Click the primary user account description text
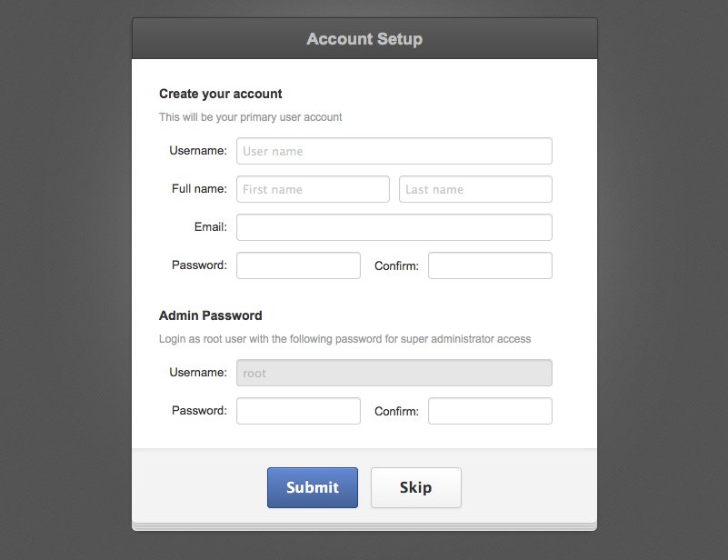 (x=250, y=117)
